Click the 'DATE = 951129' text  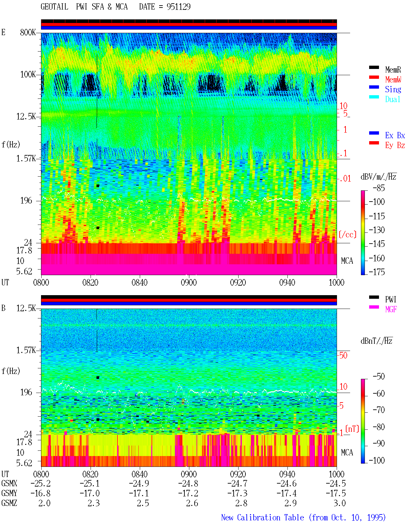coord(165,7)
